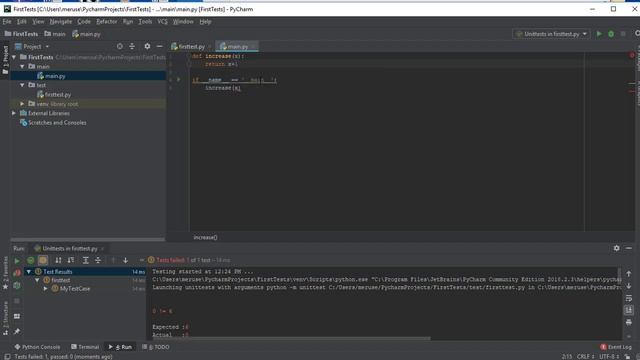Screen dimensions: 640x360
Task: Click the run gutter arrow beside if __name__ line
Action: tap(178, 80)
